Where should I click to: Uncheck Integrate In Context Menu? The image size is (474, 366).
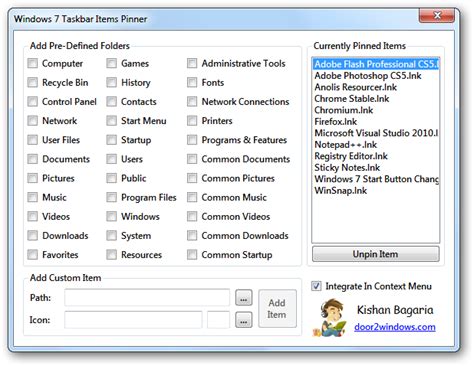click(x=316, y=286)
